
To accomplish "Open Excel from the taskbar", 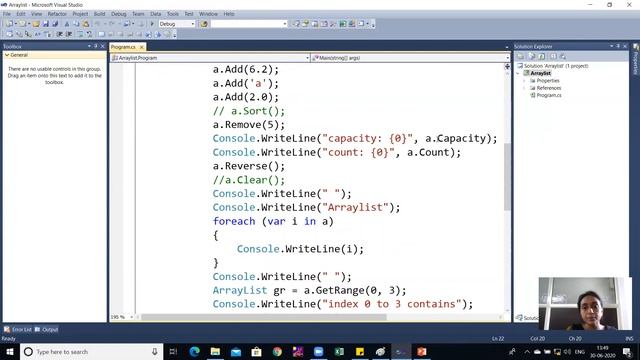I will [339, 351].
